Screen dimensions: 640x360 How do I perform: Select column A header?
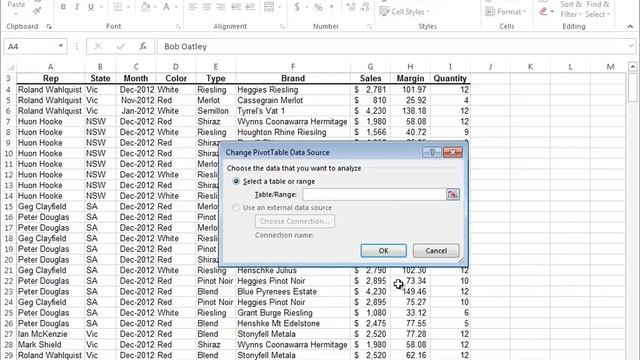(x=51, y=67)
